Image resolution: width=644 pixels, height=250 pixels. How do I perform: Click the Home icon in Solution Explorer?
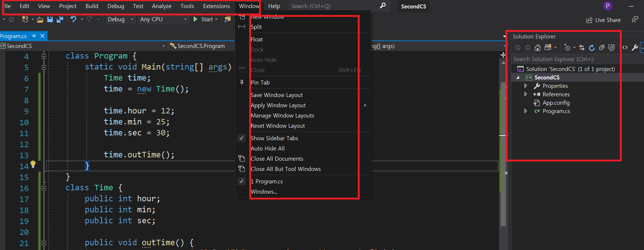coord(537,48)
